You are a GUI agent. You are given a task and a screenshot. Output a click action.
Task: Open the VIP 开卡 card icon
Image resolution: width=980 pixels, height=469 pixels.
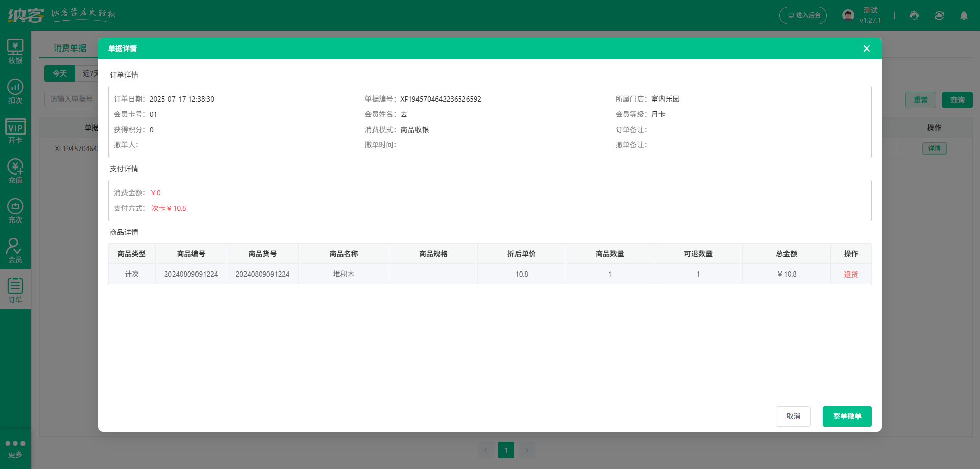point(15,131)
